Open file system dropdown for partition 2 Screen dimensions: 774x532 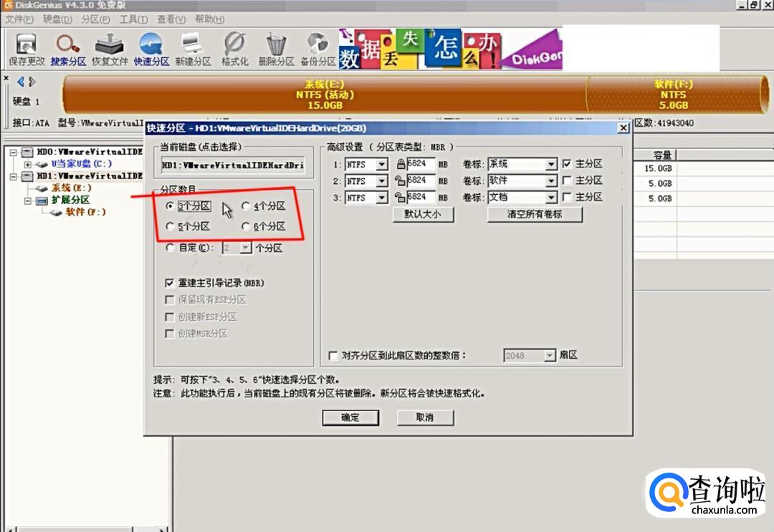click(x=382, y=181)
